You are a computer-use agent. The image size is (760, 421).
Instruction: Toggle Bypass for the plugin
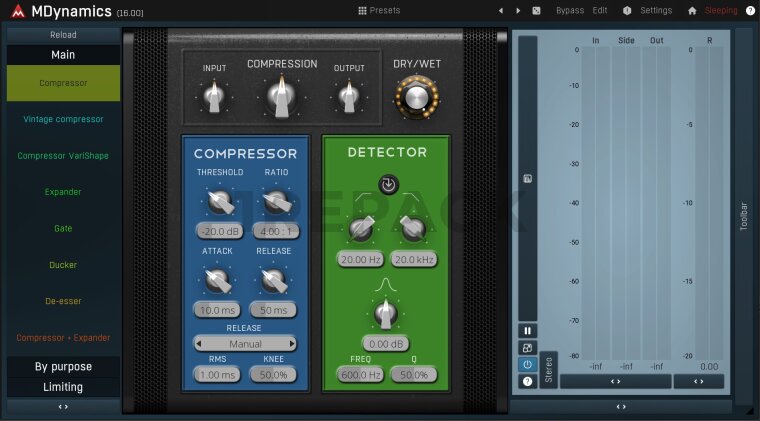click(x=569, y=11)
